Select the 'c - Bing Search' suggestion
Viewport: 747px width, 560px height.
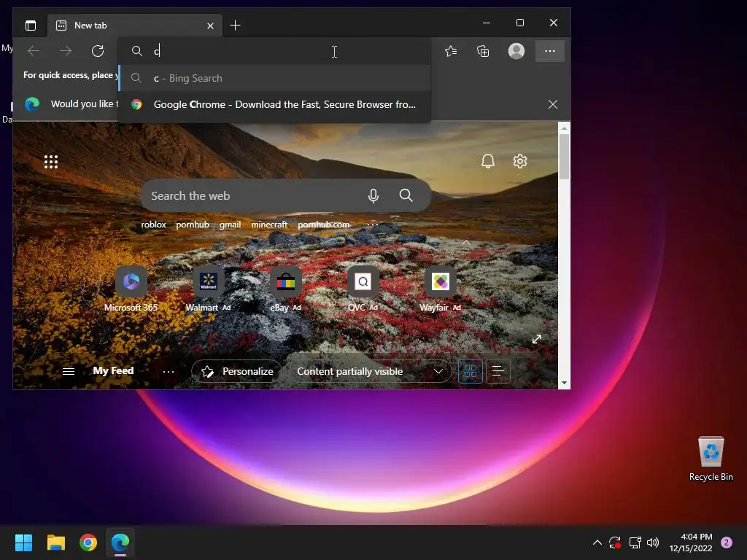(x=274, y=78)
